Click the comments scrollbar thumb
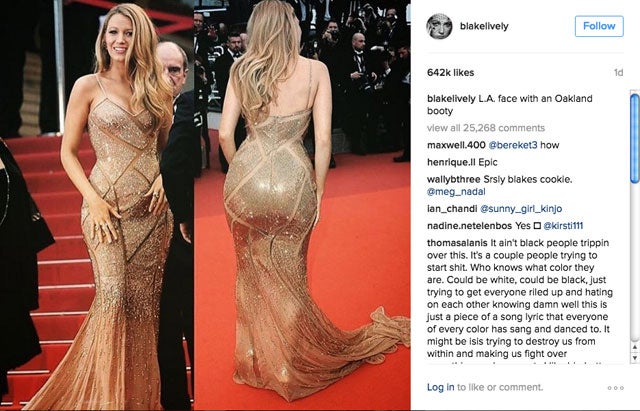Viewport: 640px width, 411px height. (x=634, y=138)
